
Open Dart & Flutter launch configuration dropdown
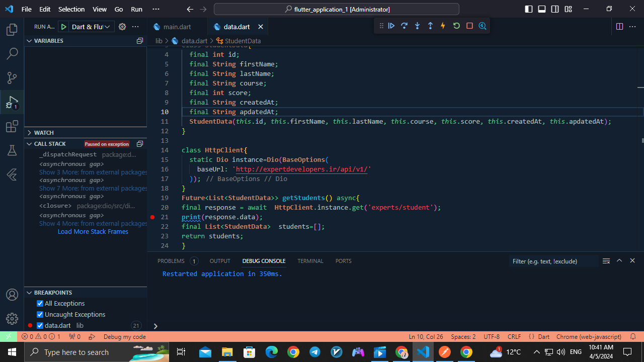pos(91,27)
